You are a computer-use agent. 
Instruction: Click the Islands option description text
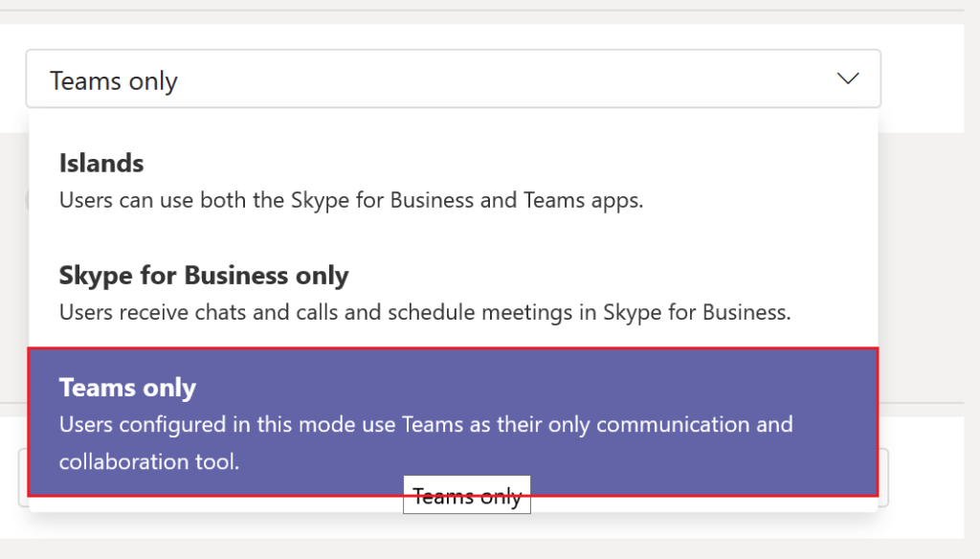(351, 200)
